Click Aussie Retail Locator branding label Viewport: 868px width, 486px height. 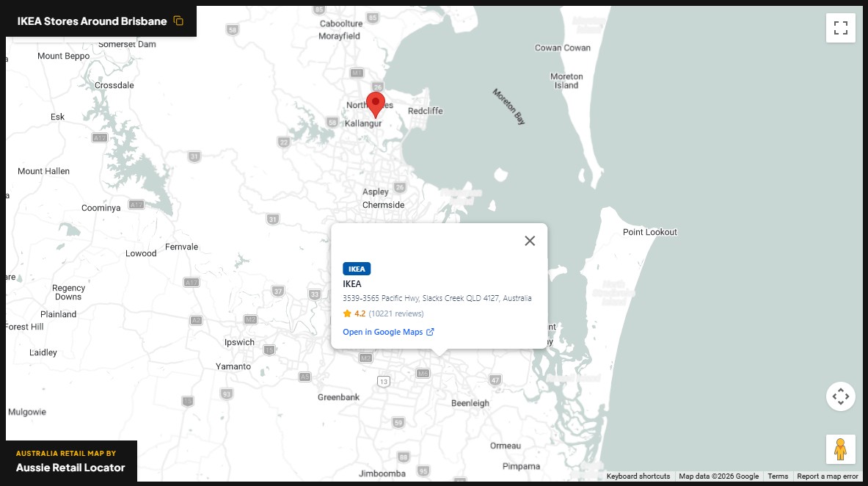[70, 468]
